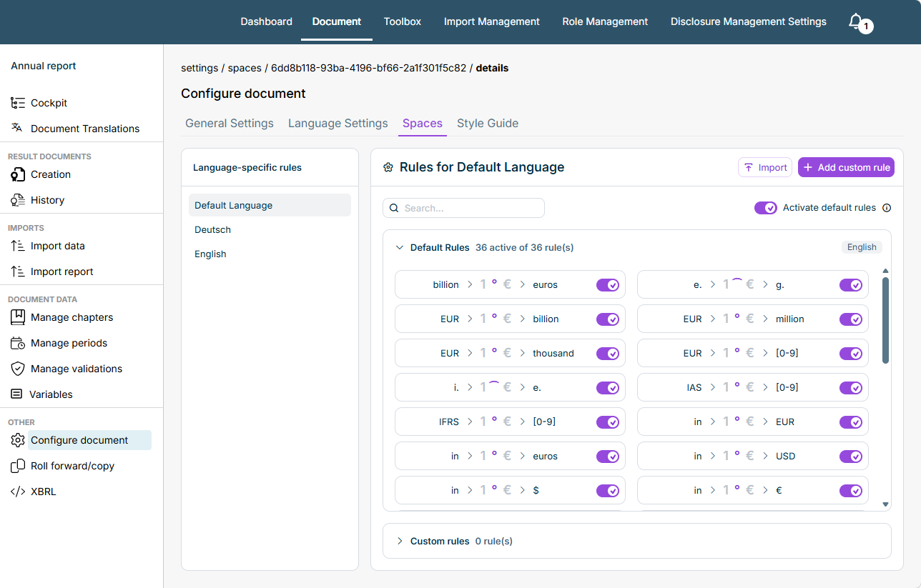
Task: Click the Configure document gear icon
Action: (18, 440)
